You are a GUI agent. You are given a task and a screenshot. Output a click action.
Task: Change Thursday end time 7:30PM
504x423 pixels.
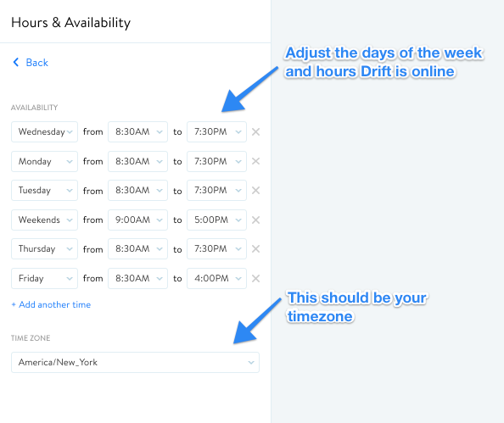[x=216, y=249]
